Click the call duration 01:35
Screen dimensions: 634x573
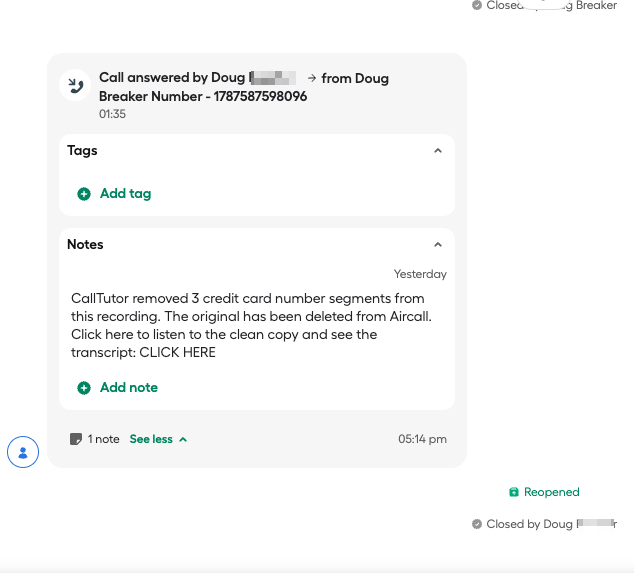[x=112, y=114]
